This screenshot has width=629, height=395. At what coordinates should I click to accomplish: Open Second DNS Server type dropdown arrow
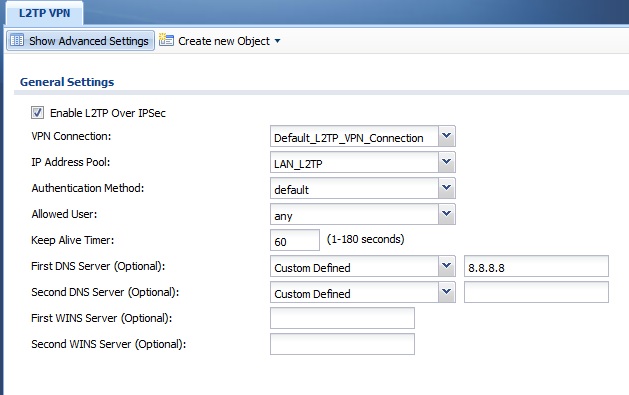(446, 292)
